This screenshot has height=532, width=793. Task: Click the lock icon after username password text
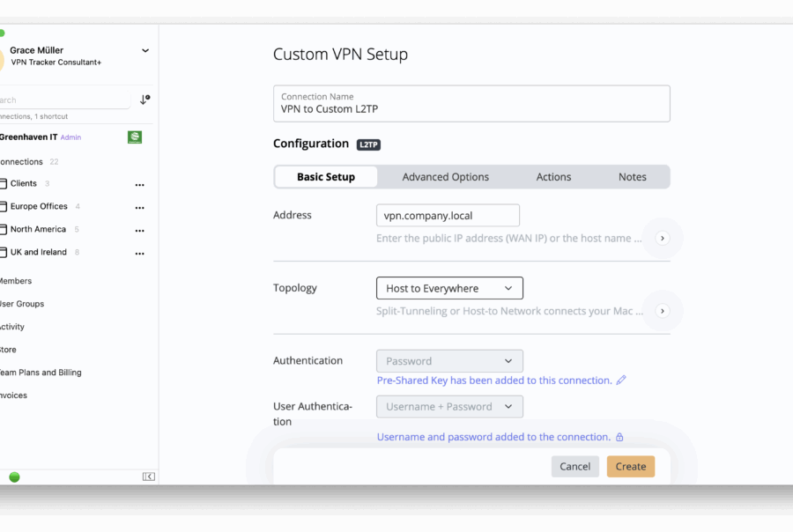(619, 436)
